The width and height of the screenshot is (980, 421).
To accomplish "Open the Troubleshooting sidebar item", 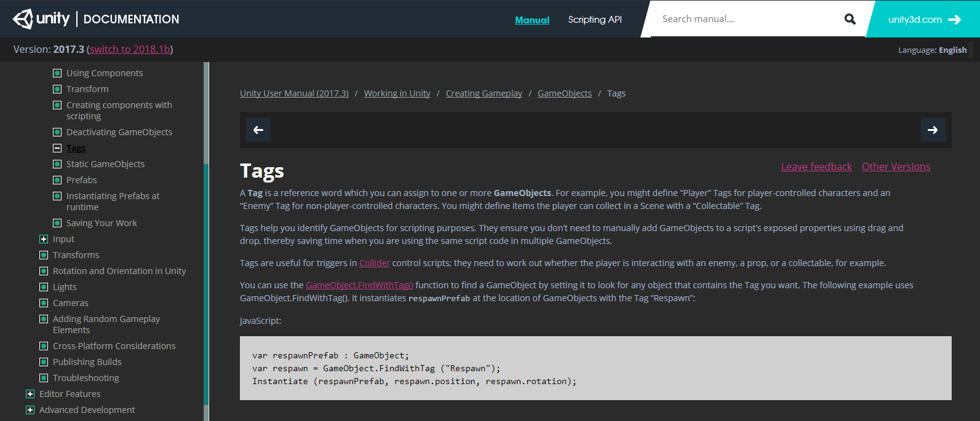I will pyautogui.click(x=86, y=378).
